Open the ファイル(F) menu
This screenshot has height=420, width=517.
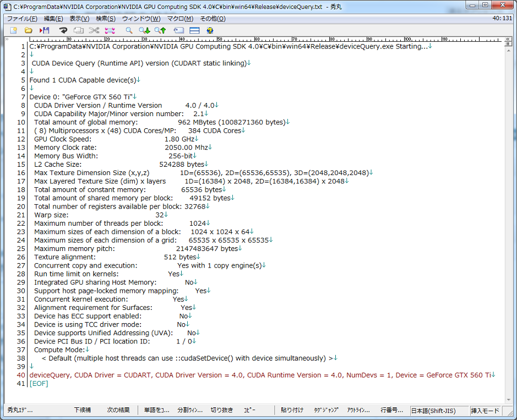tap(22, 19)
